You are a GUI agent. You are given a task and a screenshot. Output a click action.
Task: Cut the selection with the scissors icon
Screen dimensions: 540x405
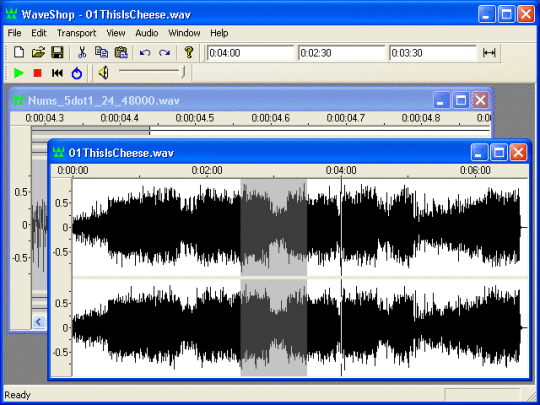point(82,53)
